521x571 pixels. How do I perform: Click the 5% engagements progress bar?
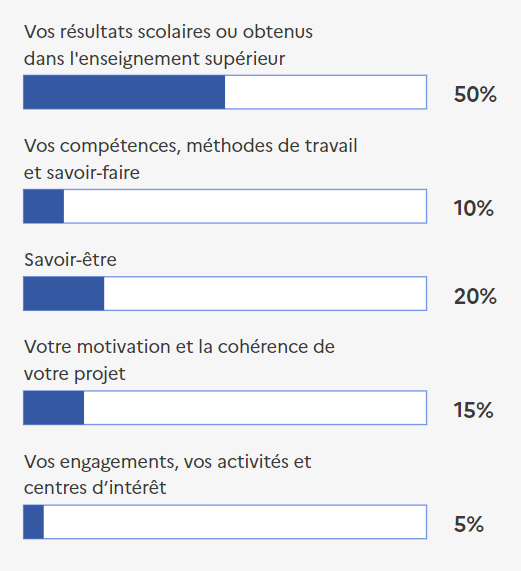click(225, 522)
